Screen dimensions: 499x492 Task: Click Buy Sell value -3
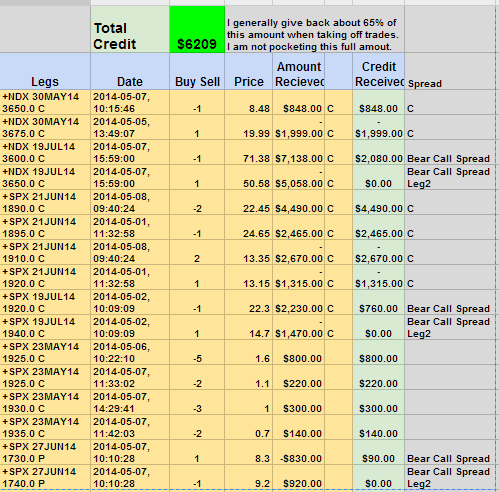coord(197,402)
